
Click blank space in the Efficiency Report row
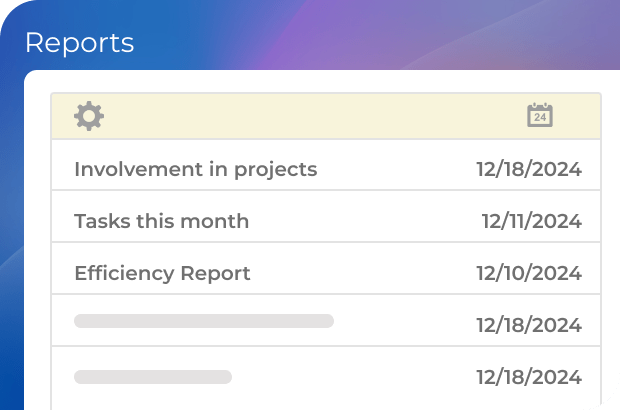pos(365,273)
